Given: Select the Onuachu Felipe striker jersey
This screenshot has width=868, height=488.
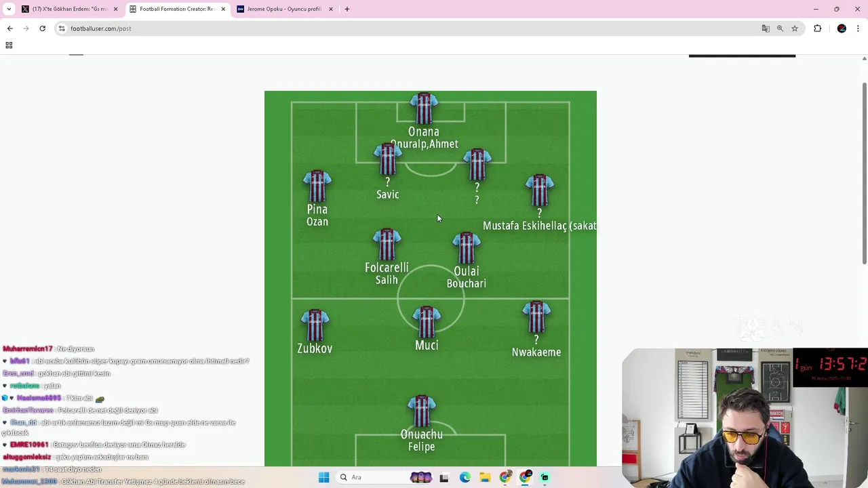Looking at the screenshot, I should coord(422,411).
